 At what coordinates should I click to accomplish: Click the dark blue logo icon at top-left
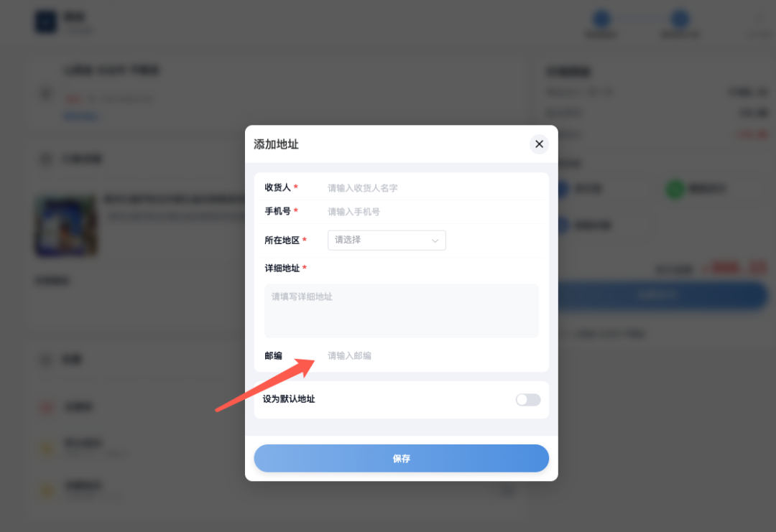[x=45, y=22]
